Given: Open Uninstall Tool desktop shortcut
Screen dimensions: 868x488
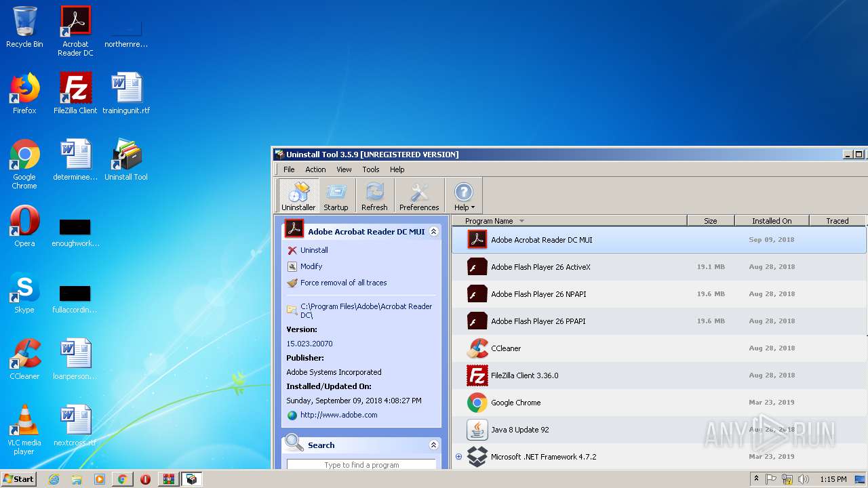Looking at the screenshot, I should pyautogui.click(x=126, y=160).
